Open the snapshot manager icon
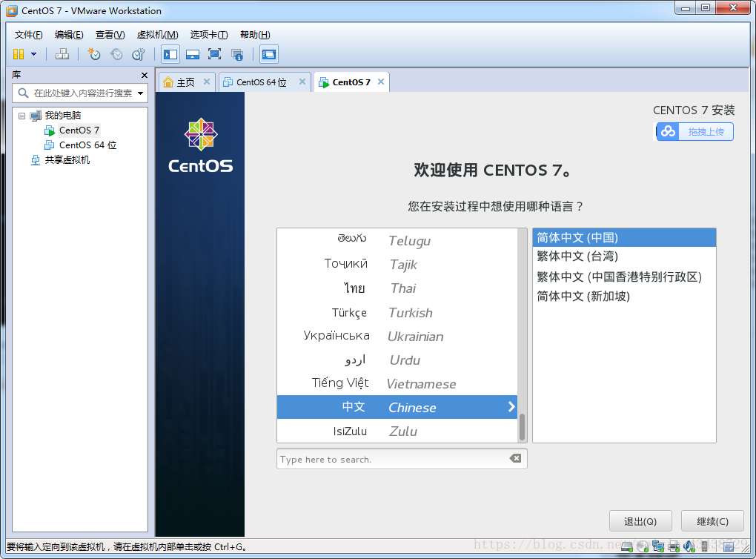Image resolution: width=756 pixels, height=559 pixels. point(139,54)
